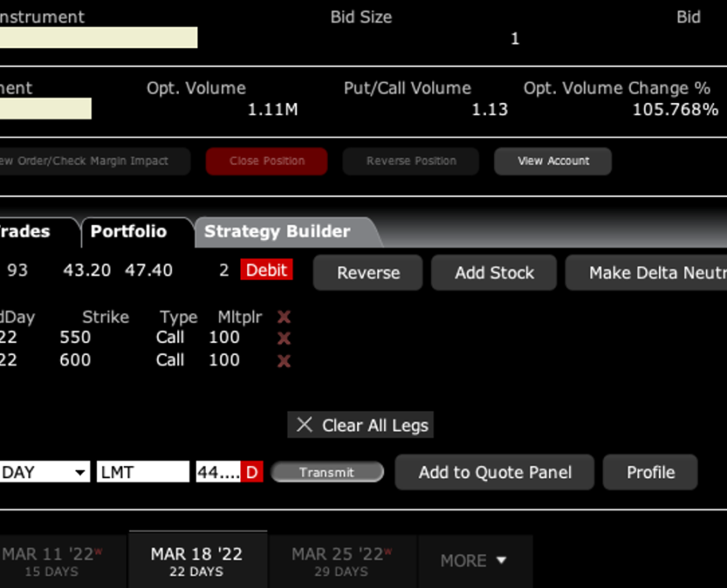The height and width of the screenshot is (588, 727).
Task: Toggle the red Debit indicator
Action: [x=266, y=270]
